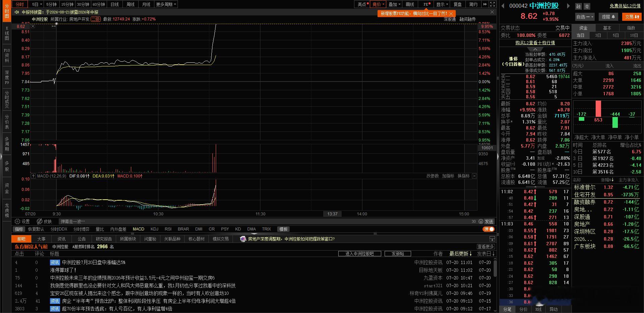
Task: Click the double-arrow expand toolbar icon
Action: tap(485, 4)
